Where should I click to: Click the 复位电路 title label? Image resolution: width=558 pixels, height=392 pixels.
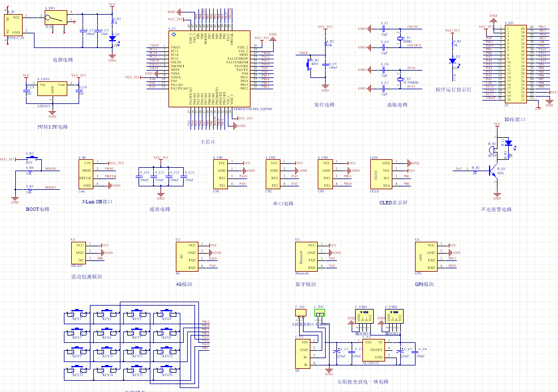325,104
